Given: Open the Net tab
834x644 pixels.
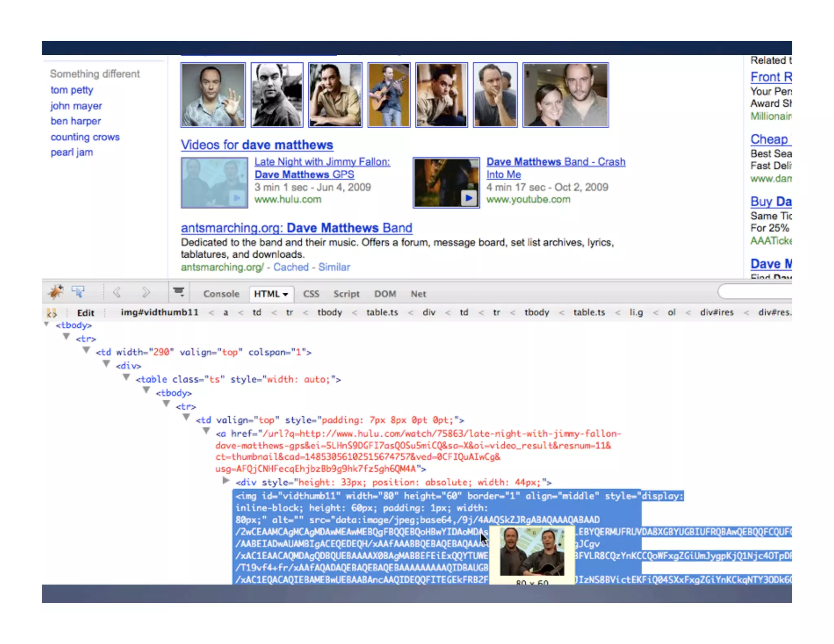Looking at the screenshot, I should [x=418, y=294].
